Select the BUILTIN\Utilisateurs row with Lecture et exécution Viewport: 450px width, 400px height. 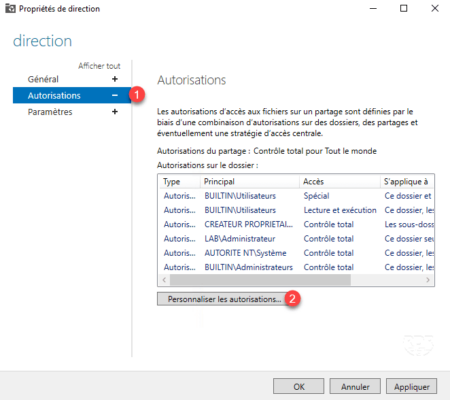[296, 210]
